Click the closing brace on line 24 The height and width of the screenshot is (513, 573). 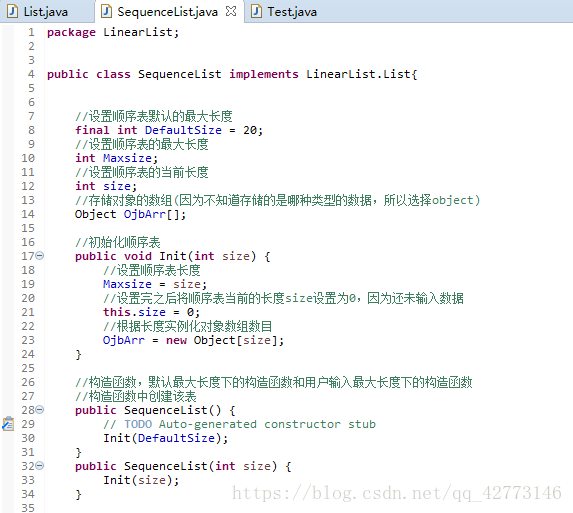[x=78, y=354]
